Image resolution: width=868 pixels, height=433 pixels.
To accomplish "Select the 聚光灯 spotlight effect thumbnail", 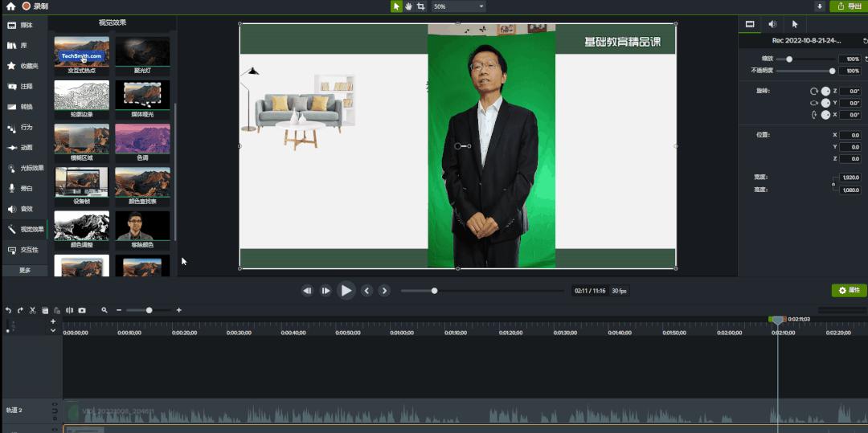I will (143, 55).
